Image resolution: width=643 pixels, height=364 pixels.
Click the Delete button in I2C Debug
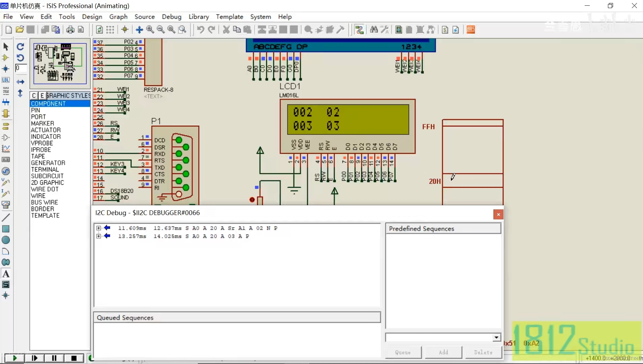point(483,352)
